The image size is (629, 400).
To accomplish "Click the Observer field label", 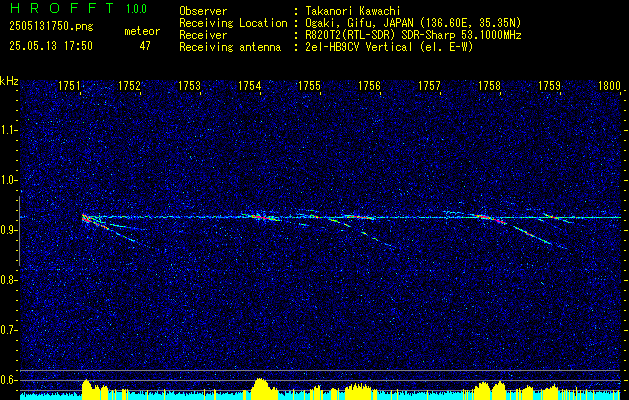I will 203,11.
